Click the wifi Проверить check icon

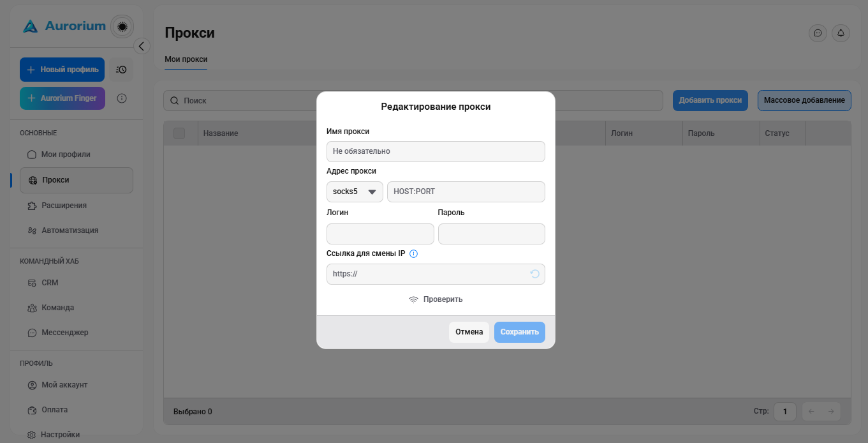(x=413, y=299)
